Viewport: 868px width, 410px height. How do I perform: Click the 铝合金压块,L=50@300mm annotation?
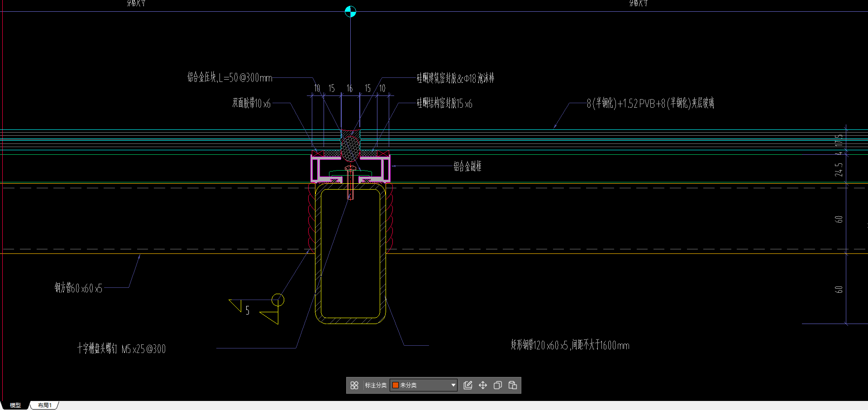click(x=230, y=77)
